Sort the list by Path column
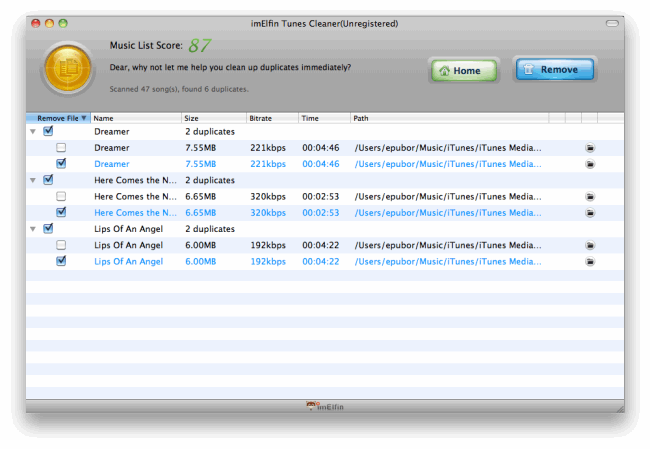650x449 pixels. click(449, 118)
